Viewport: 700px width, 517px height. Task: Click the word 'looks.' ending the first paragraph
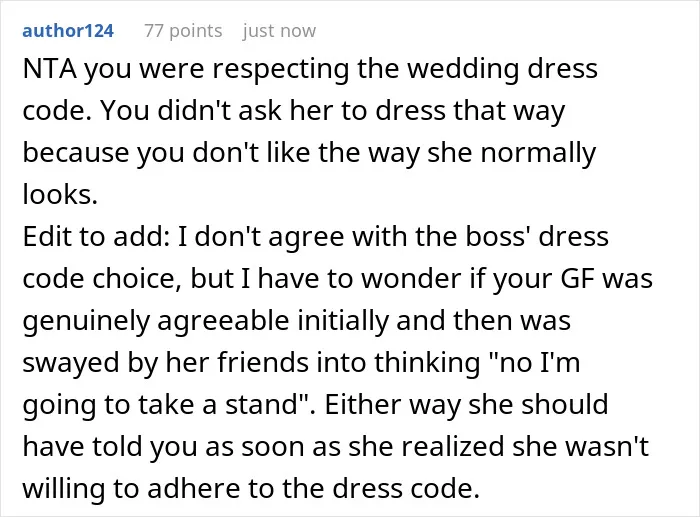coord(60,194)
